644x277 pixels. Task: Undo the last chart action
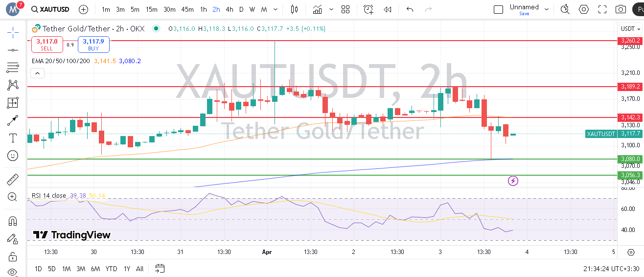coord(410,9)
